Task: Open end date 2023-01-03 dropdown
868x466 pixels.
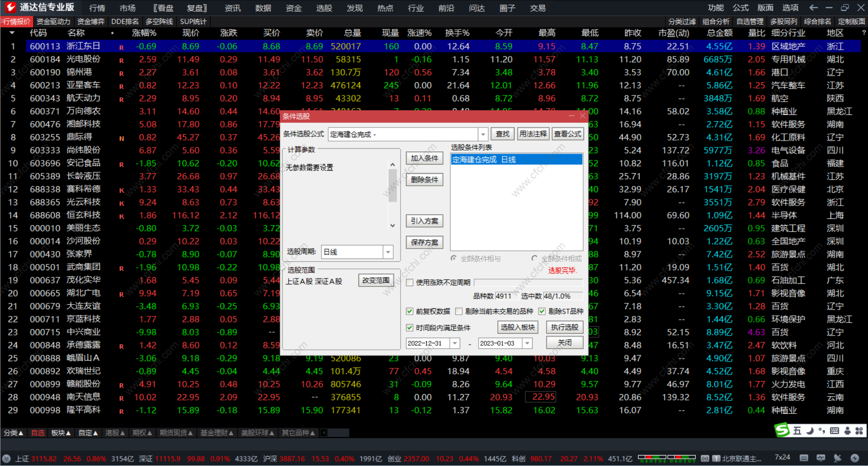Action: click(x=527, y=344)
